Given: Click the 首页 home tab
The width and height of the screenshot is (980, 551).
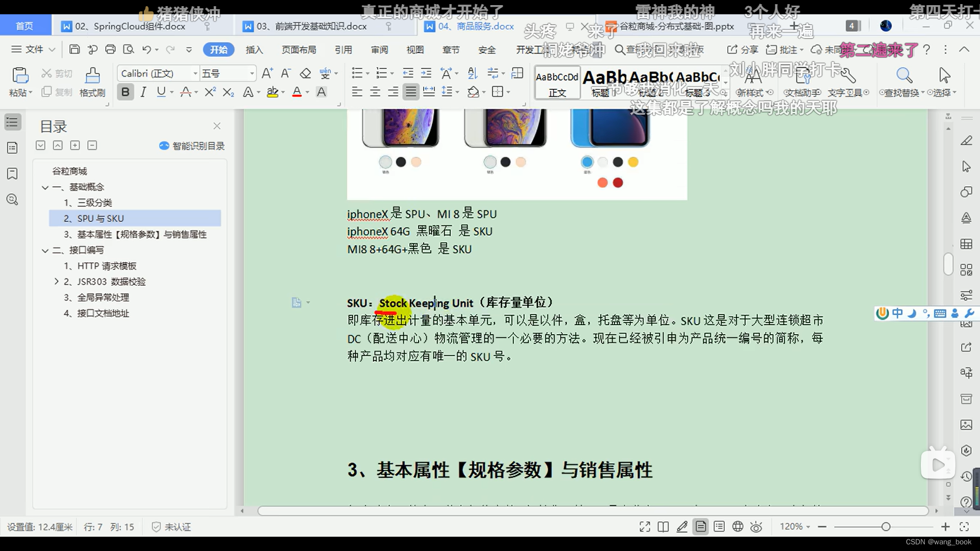Looking at the screenshot, I should 24,26.
